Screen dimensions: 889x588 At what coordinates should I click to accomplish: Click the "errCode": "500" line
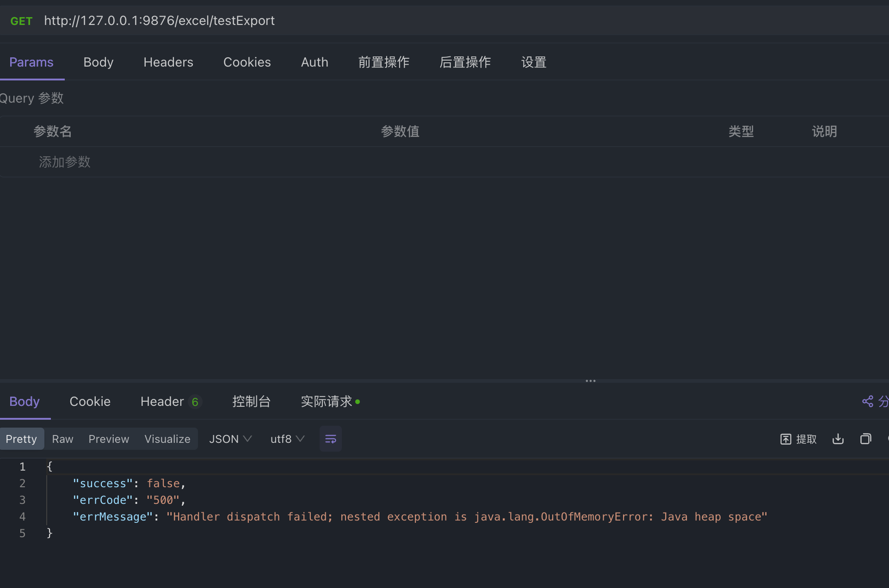129,500
